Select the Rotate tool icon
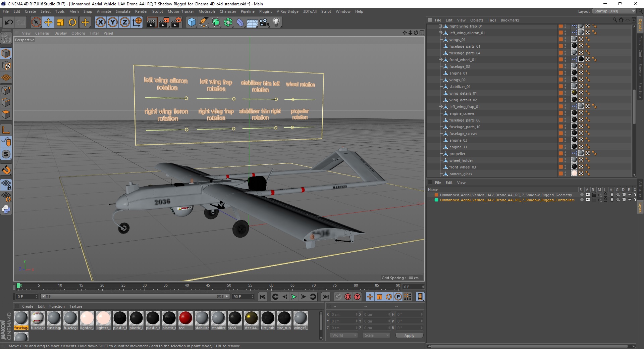The height and width of the screenshot is (349, 644). pos(72,22)
